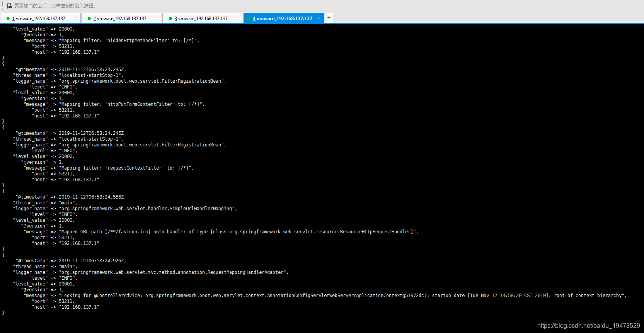Close the active session tab 4
This screenshot has height=333, width=644.
tap(319, 19)
